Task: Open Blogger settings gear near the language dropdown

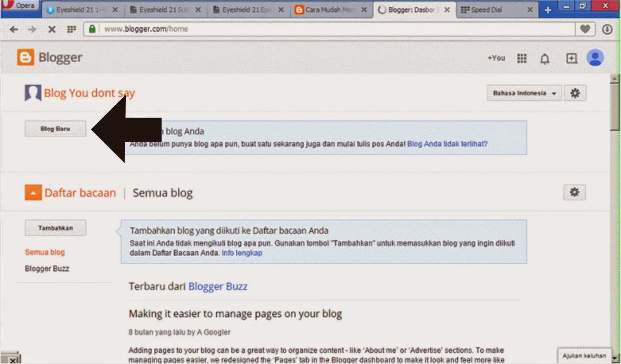Action: (x=575, y=93)
